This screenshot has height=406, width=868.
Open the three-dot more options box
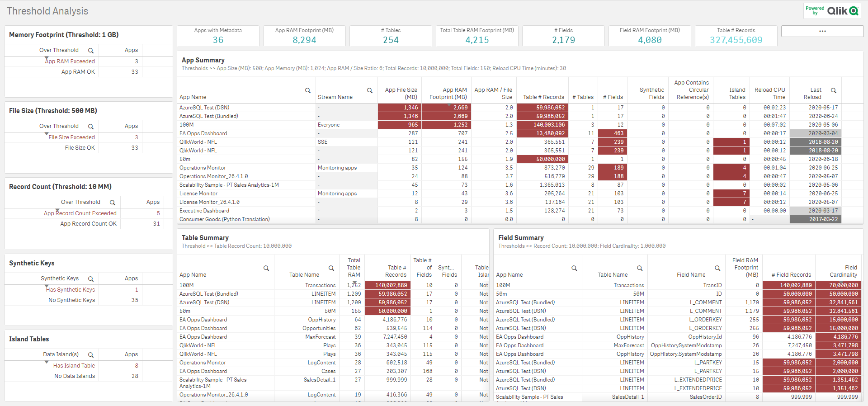coord(822,31)
